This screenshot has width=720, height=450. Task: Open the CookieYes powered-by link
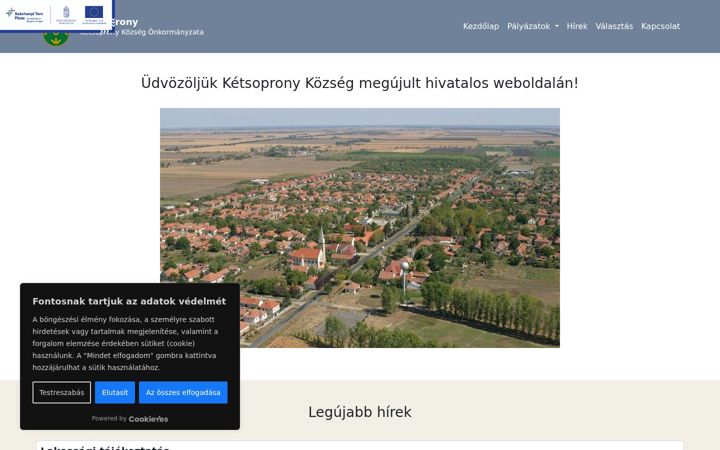[x=148, y=419]
